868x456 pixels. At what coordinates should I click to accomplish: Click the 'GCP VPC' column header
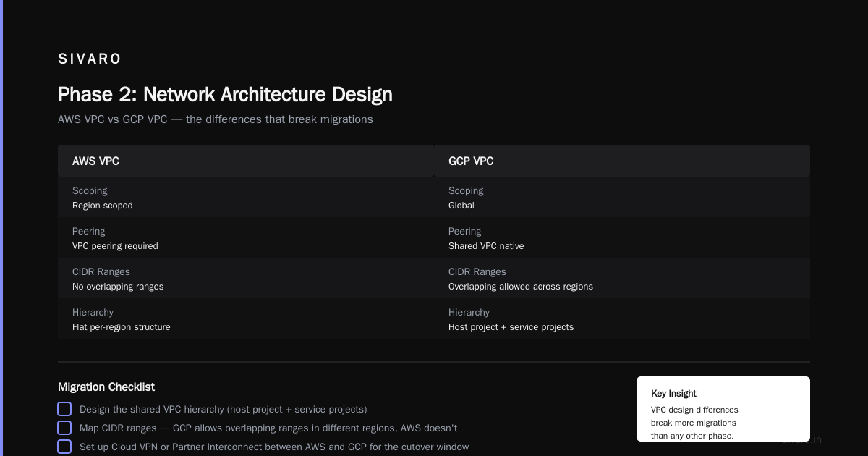point(622,161)
